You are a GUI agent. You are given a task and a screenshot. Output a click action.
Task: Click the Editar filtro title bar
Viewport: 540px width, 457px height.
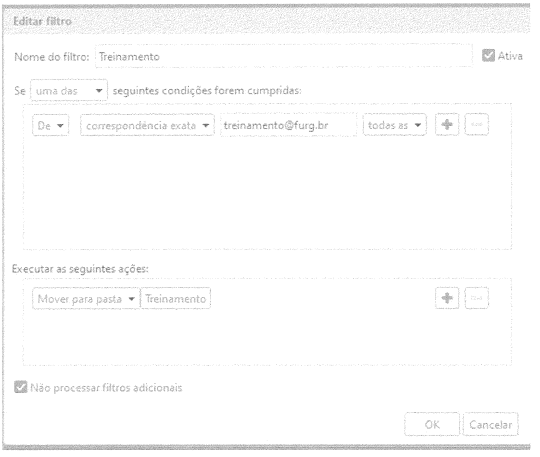point(266,21)
